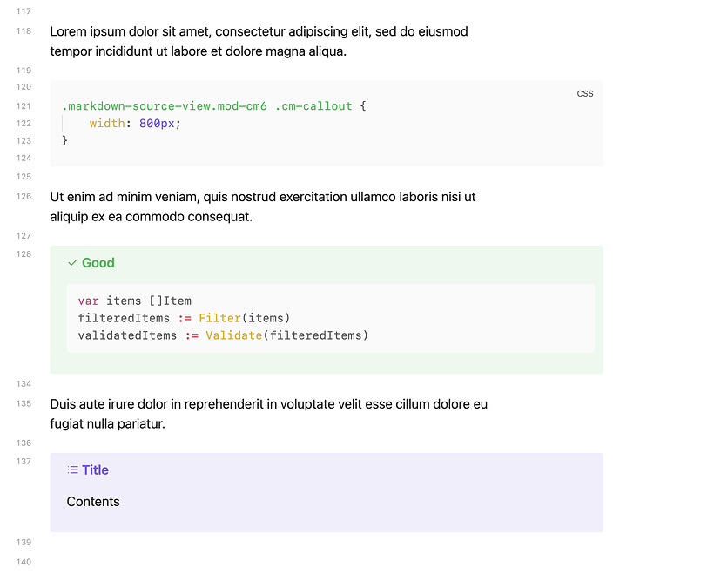This screenshot has height=588, width=714.
Task: Click line number 128 in the gutter
Action: [23, 253]
